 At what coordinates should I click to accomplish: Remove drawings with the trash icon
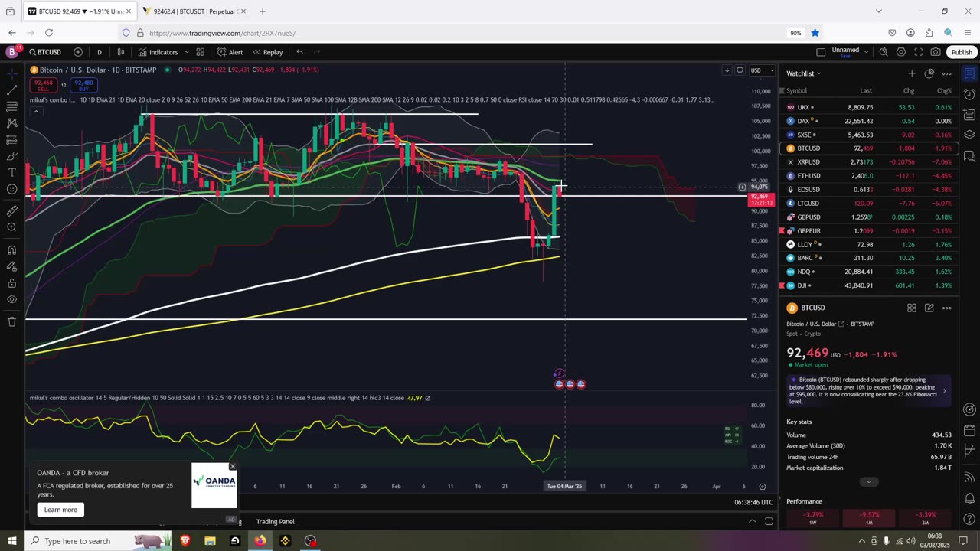point(11,321)
